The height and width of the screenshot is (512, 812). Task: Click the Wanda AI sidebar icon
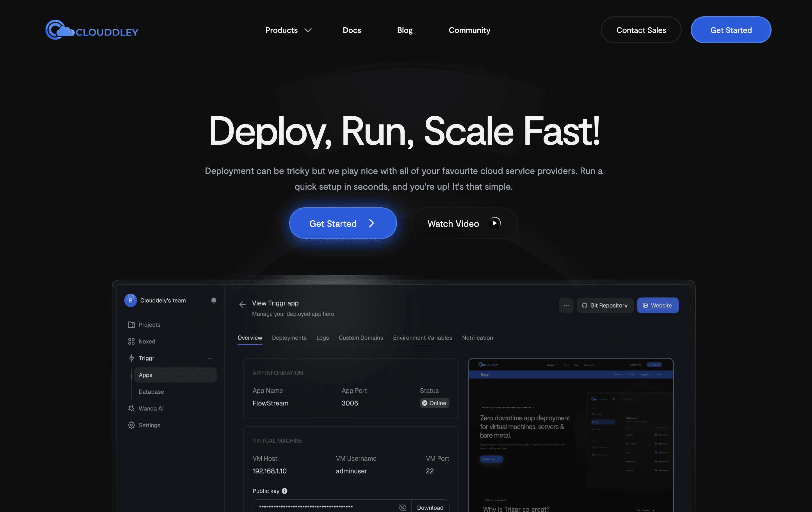(x=131, y=408)
